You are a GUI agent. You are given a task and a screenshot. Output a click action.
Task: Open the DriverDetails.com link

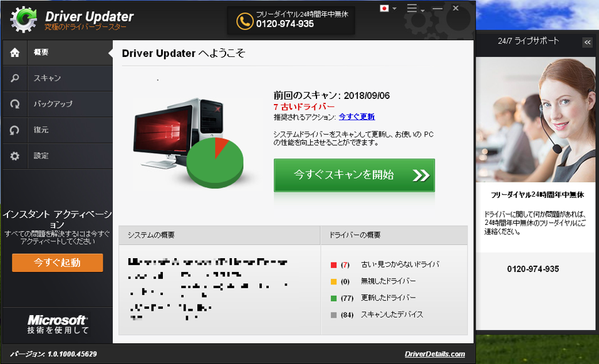click(435, 354)
